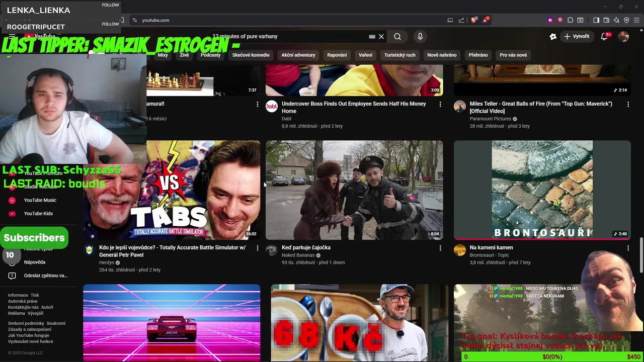
Task: Open the Undercover Boss video title
Action: (x=354, y=107)
